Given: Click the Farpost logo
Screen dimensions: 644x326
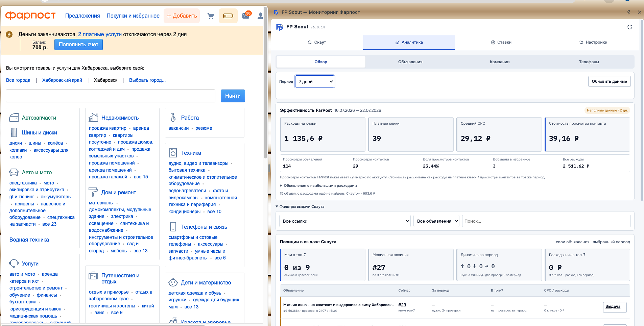Looking at the screenshot, I should [x=30, y=16].
